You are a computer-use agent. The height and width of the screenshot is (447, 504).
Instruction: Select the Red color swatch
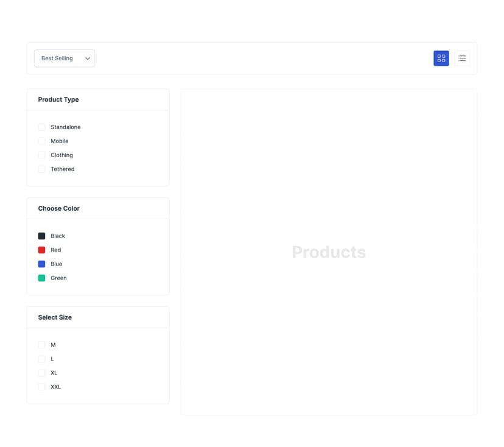(x=41, y=250)
